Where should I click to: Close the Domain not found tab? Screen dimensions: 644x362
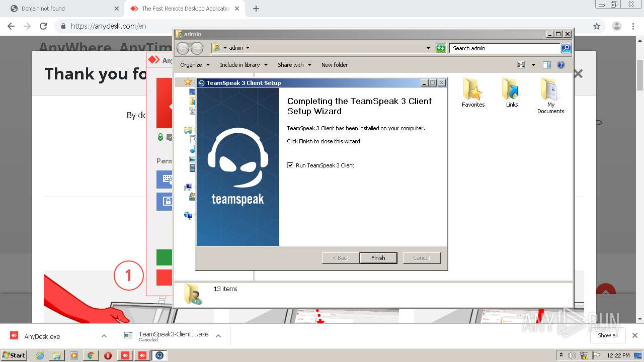click(117, 9)
